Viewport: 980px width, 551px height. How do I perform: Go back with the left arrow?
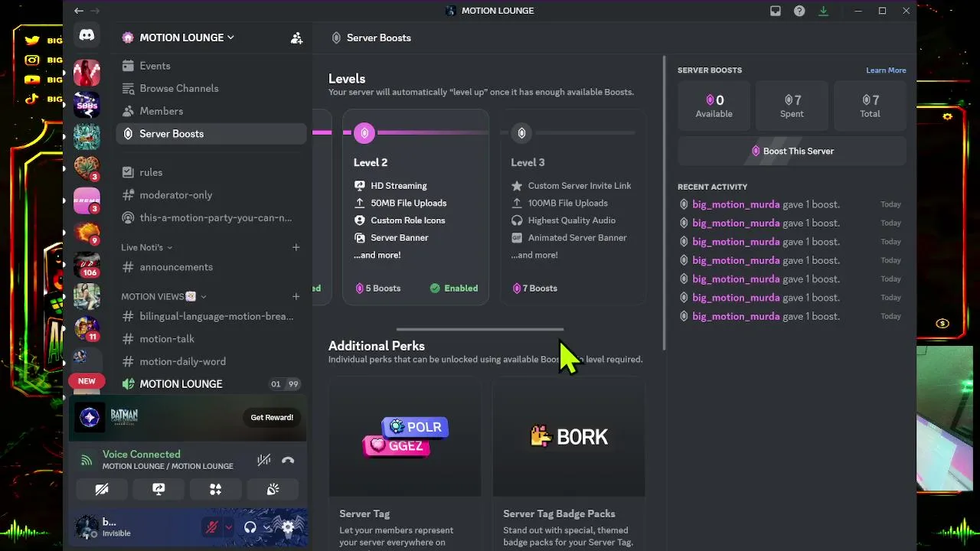tap(79, 11)
